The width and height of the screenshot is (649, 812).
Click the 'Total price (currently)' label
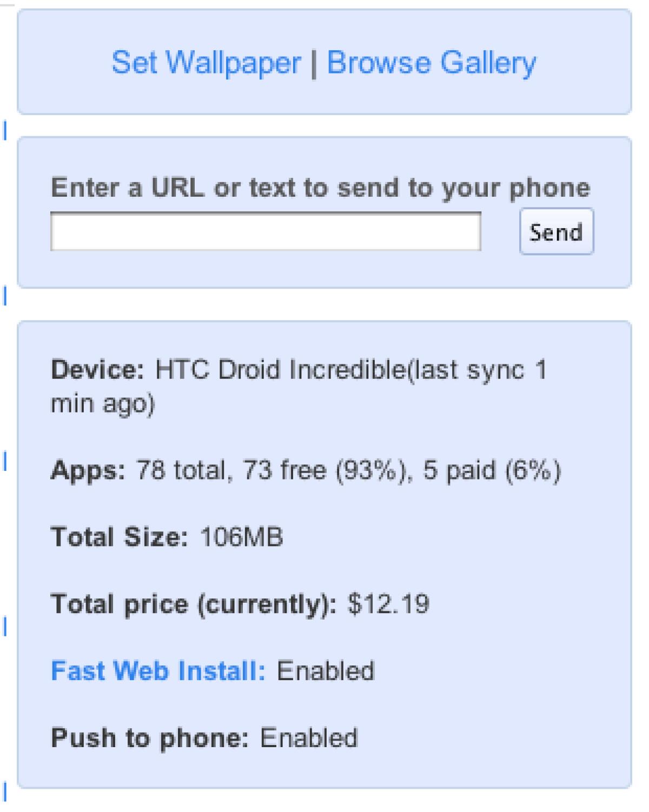click(193, 604)
